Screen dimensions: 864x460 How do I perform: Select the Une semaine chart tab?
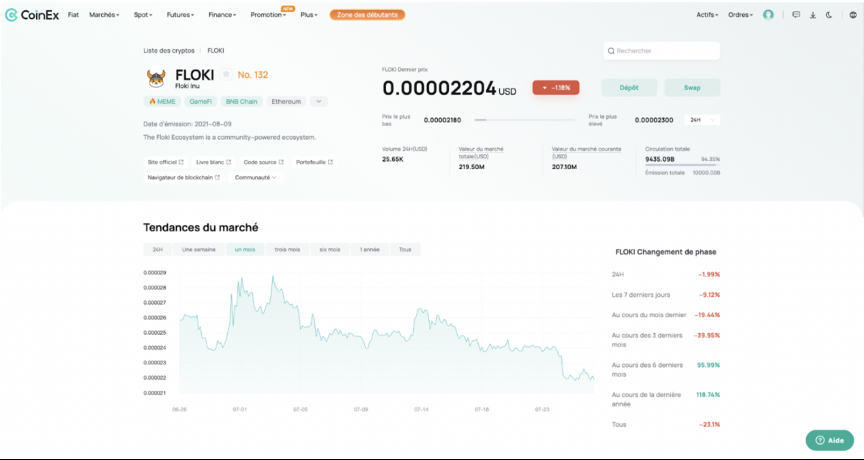pos(198,250)
